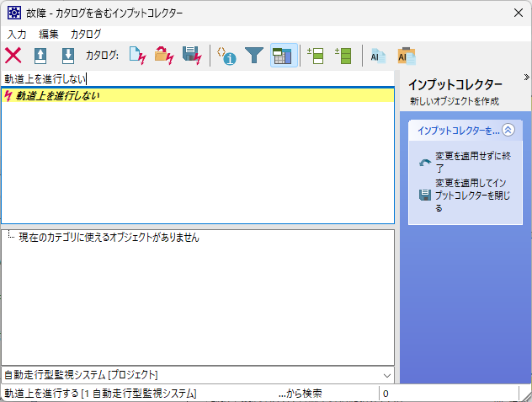532x402 pixels.
Task: Click the white expand rows icon
Action: 315,56
